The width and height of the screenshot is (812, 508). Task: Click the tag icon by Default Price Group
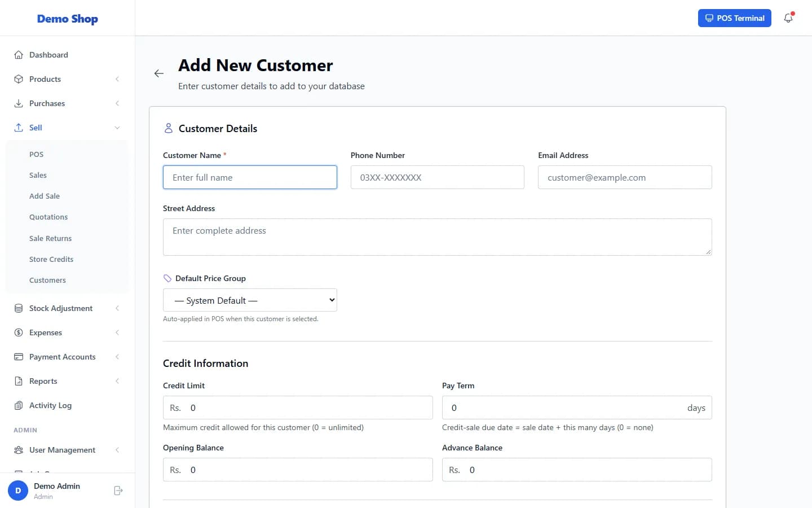[167, 278]
